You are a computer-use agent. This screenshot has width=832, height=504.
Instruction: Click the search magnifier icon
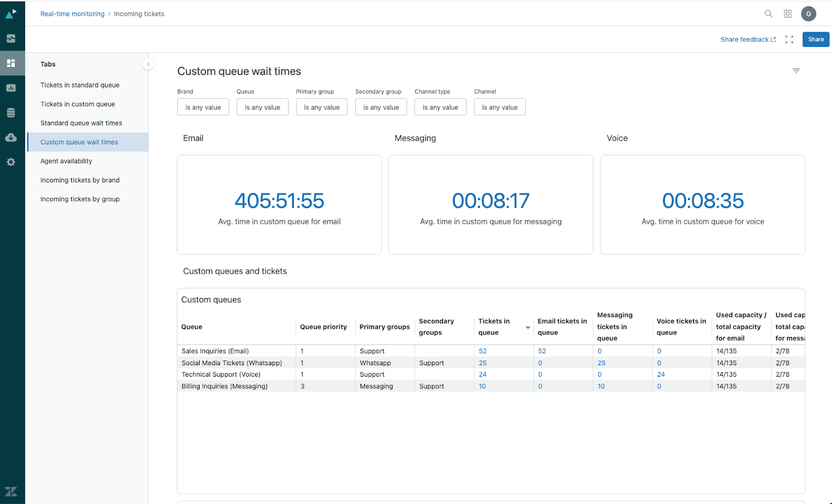(x=768, y=14)
